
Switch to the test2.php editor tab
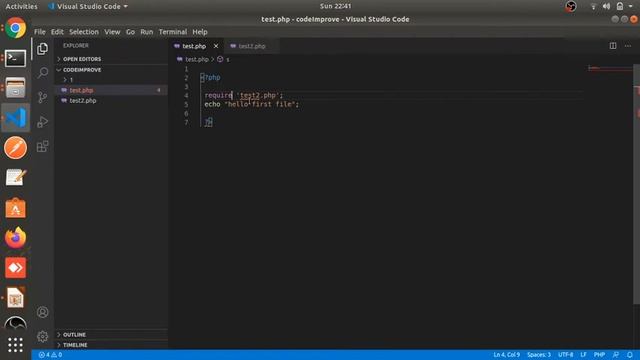pos(252,46)
